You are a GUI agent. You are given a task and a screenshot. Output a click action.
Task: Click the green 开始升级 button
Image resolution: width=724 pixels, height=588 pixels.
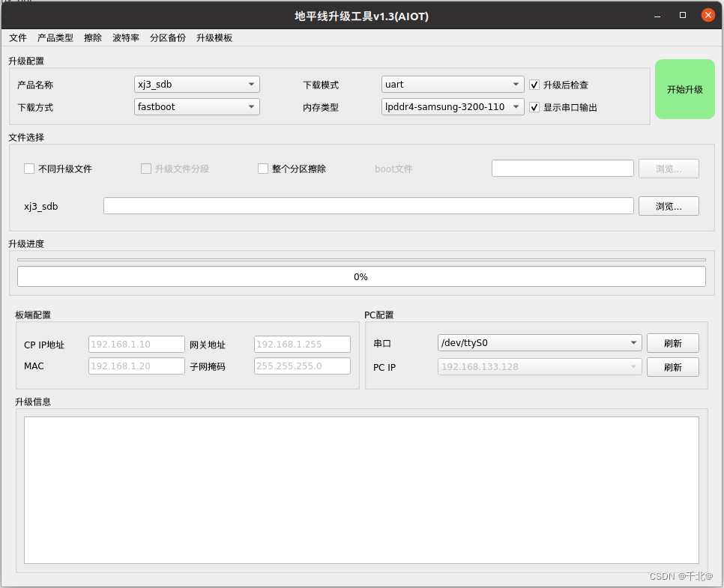[685, 90]
